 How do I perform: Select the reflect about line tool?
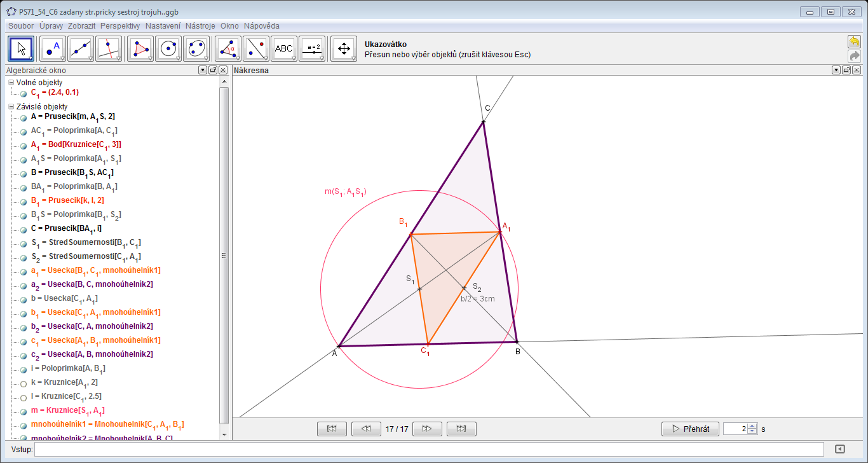point(256,48)
